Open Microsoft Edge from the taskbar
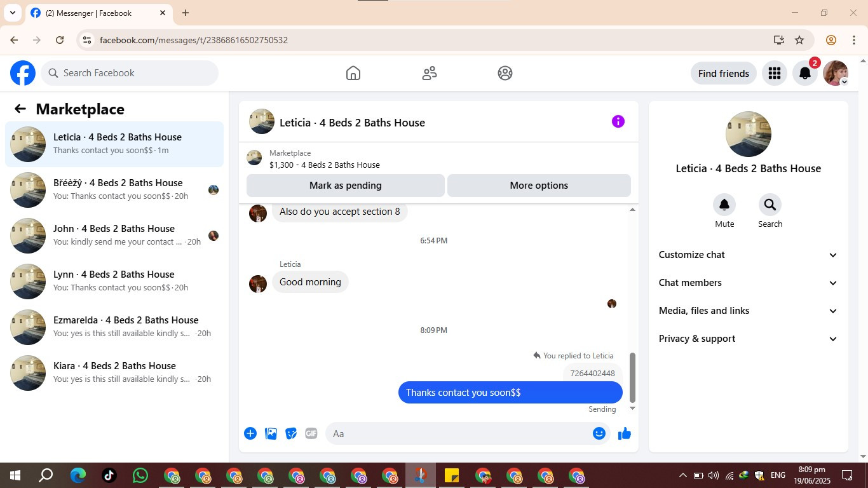Image resolution: width=868 pixels, height=488 pixels. pyautogui.click(x=78, y=475)
